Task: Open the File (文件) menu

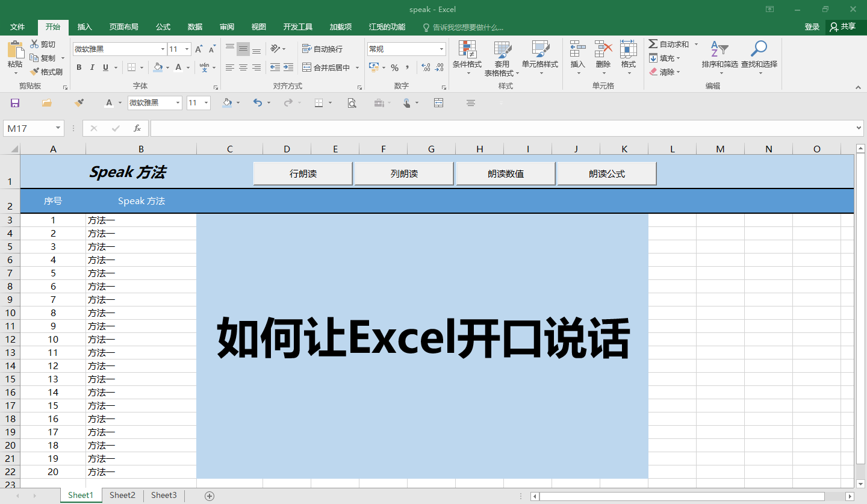Action: (x=17, y=26)
